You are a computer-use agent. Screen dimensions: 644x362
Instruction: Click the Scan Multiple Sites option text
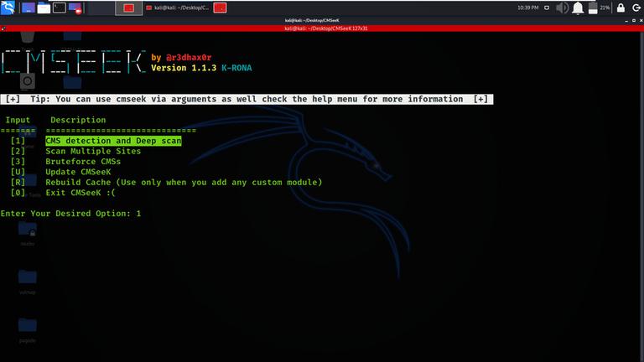click(x=93, y=151)
